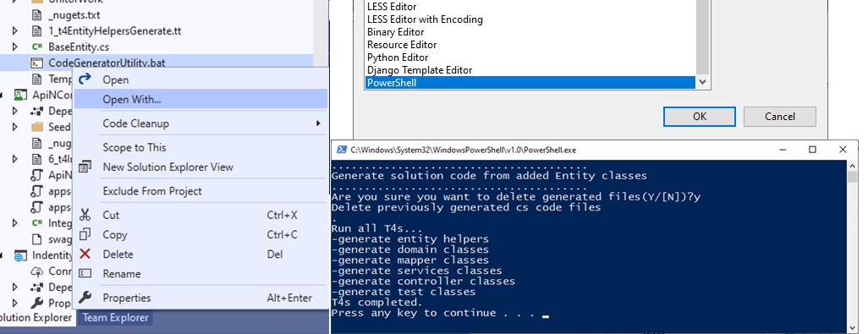Click the Cancel button
This screenshot has width=868, height=334.
tap(779, 116)
